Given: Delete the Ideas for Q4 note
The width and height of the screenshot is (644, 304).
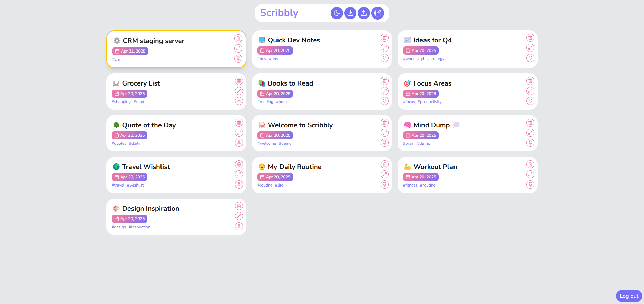Looking at the screenshot, I should (x=530, y=38).
